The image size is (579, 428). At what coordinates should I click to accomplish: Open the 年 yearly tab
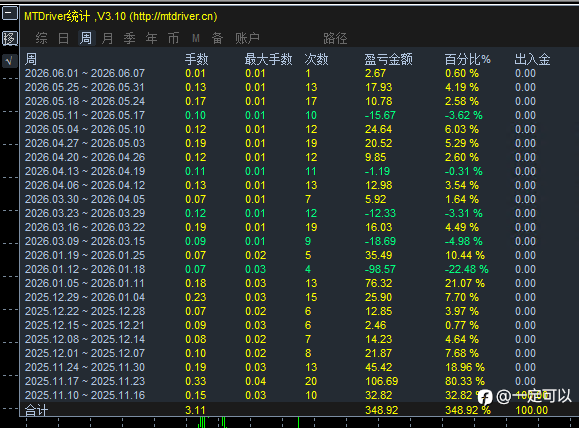(x=151, y=38)
